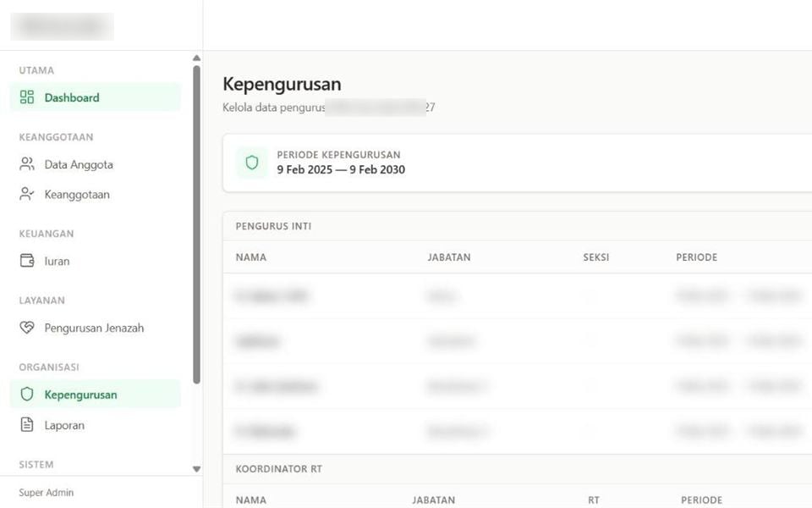The height and width of the screenshot is (508, 812).
Task: Click the sidebar scroll up arrow
Action: pos(197,58)
